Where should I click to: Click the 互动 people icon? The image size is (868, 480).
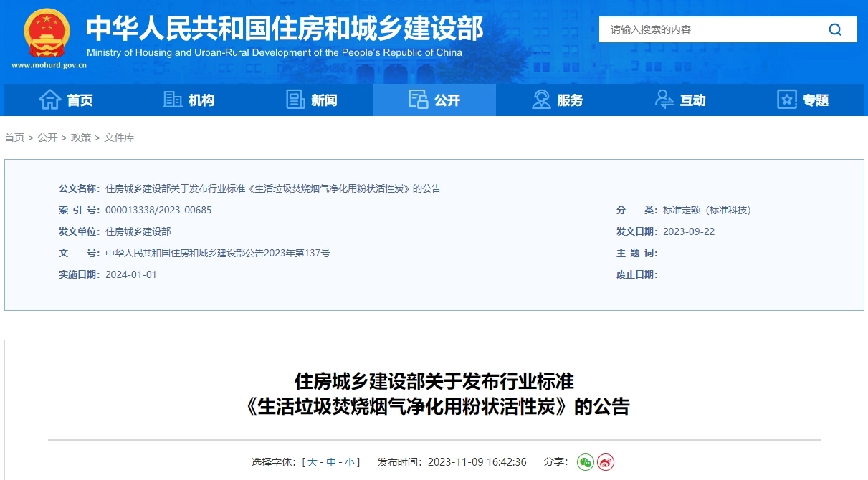point(662,100)
